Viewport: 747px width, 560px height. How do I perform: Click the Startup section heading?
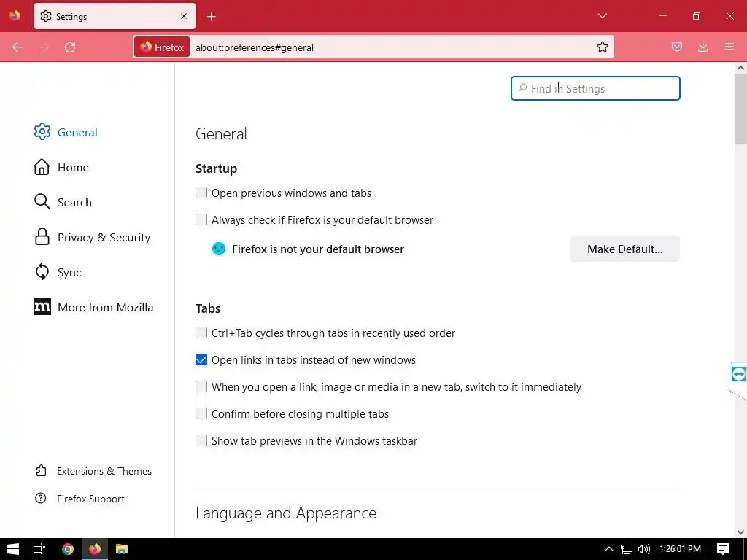[216, 168]
